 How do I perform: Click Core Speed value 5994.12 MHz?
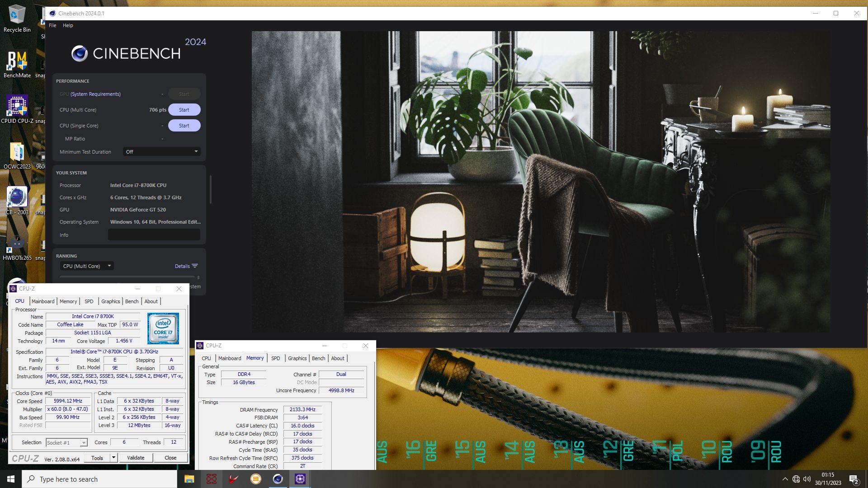[68, 401]
